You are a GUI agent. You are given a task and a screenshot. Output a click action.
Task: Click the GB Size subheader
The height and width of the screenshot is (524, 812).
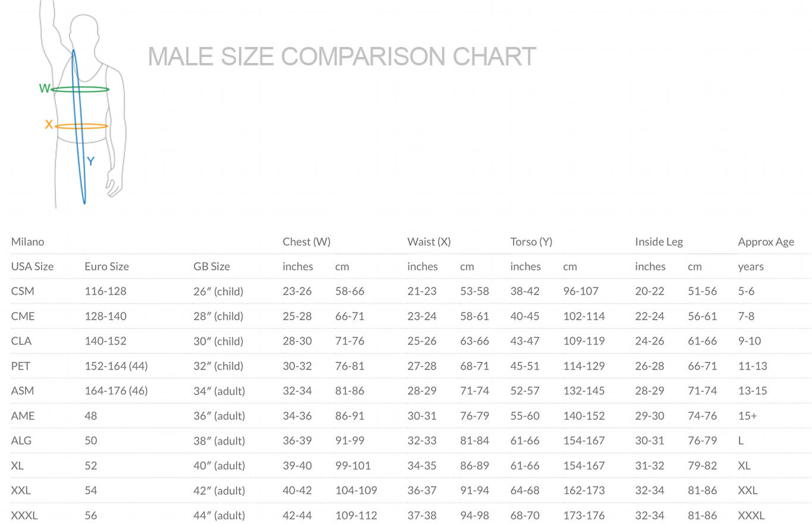(212, 266)
